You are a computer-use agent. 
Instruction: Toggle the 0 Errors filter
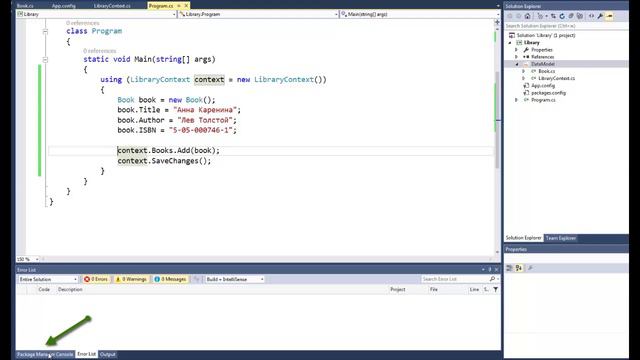(96, 279)
